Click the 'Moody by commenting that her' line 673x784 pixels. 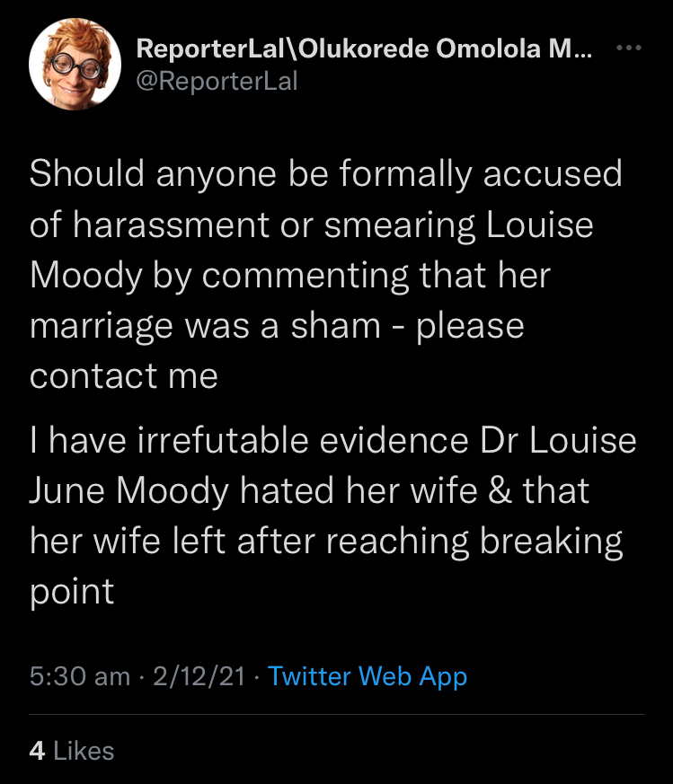290,275
